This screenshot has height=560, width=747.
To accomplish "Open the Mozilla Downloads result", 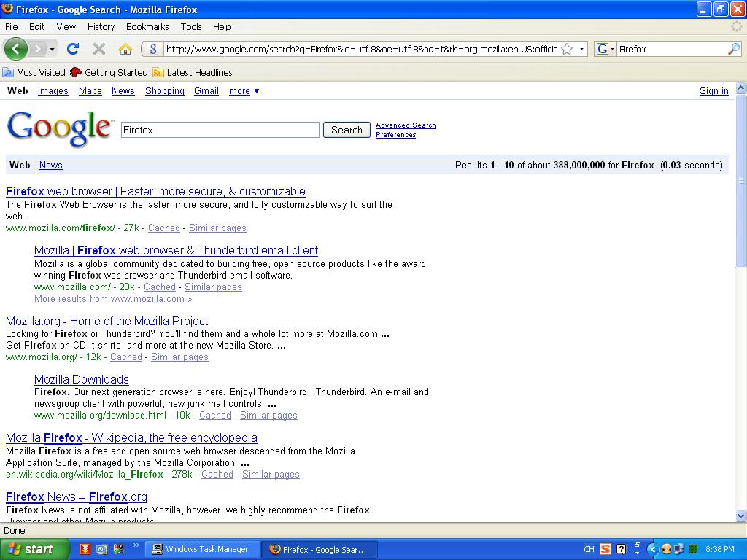I will pos(82,379).
